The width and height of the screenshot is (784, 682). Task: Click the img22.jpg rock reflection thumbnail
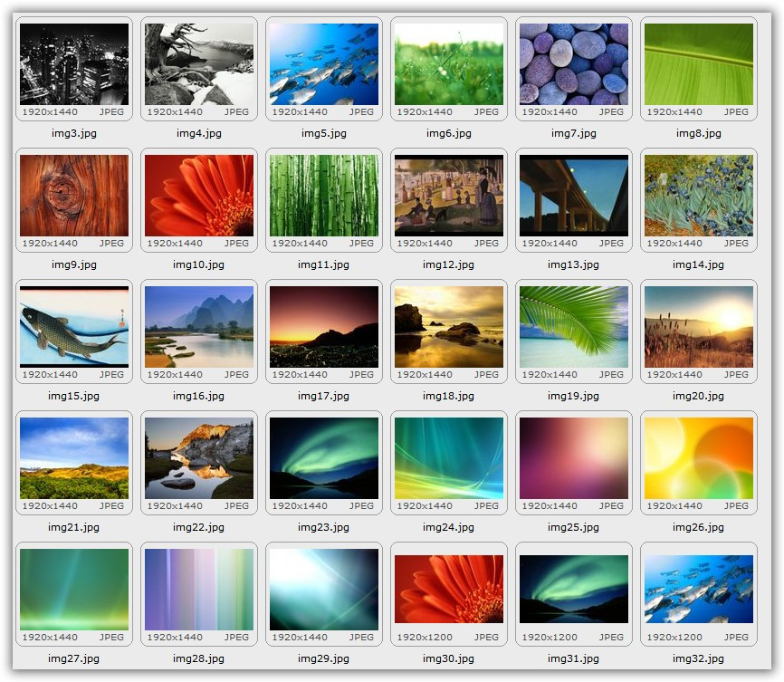coord(199,458)
